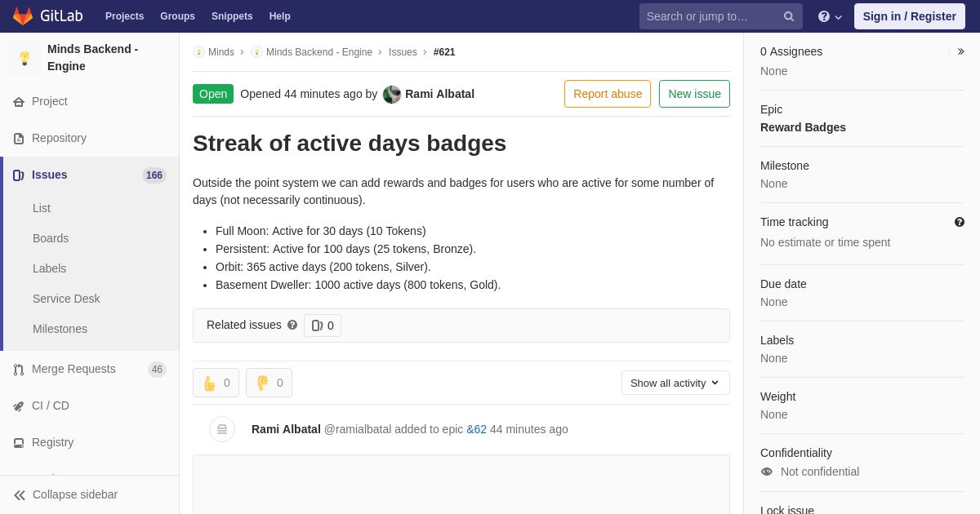Select Service Desk in sidebar

(x=66, y=299)
